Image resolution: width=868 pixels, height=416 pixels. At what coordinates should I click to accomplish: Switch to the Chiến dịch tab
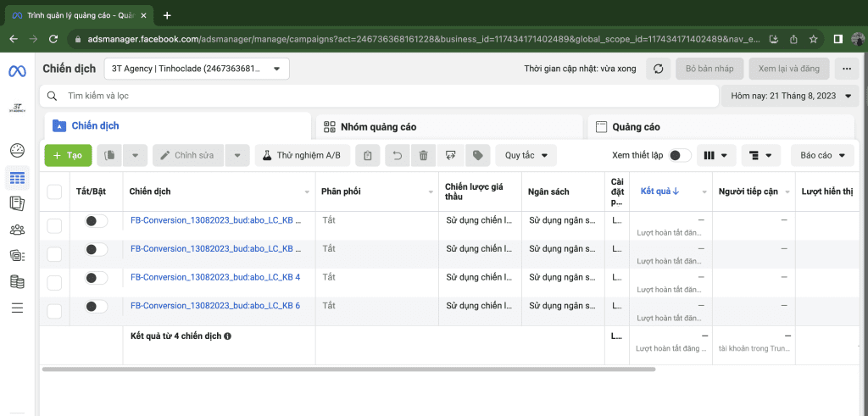coord(177,126)
